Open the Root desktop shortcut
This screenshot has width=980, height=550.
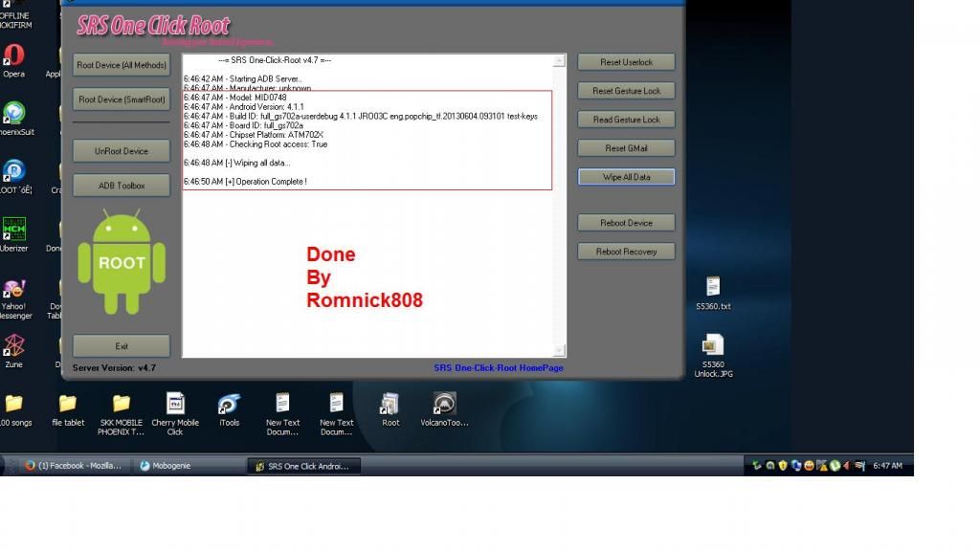390,410
